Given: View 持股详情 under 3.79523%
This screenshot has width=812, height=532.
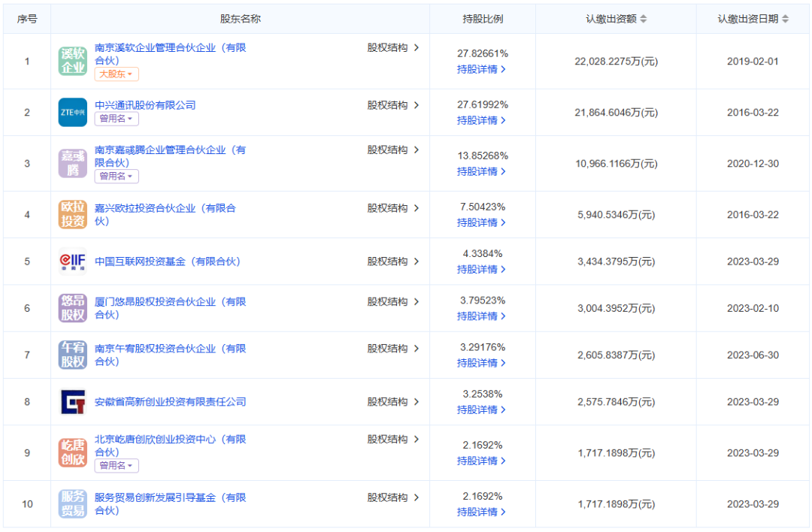Looking at the screenshot, I should (x=481, y=316).
